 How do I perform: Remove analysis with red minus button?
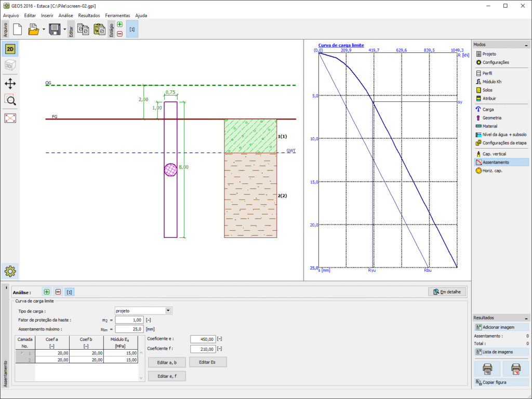click(x=58, y=292)
